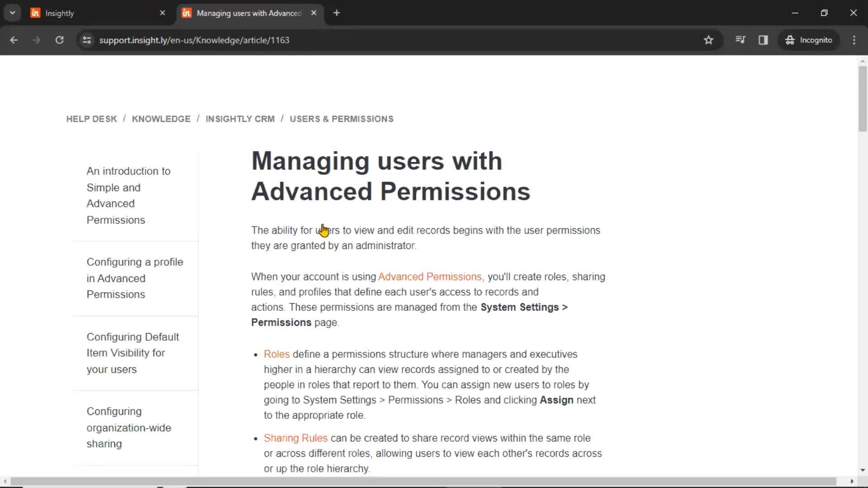Click the forward navigation arrow
The width and height of the screenshot is (868, 488).
[x=36, y=40]
